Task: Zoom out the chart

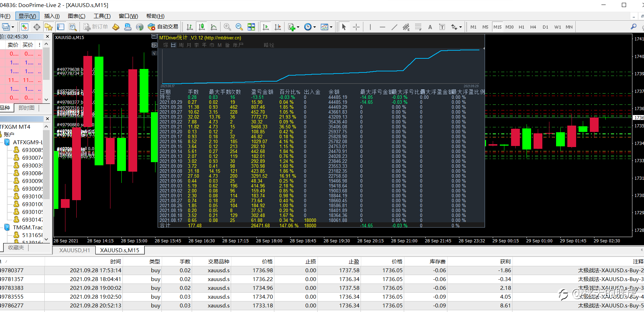Action: click(x=239, y=27)
